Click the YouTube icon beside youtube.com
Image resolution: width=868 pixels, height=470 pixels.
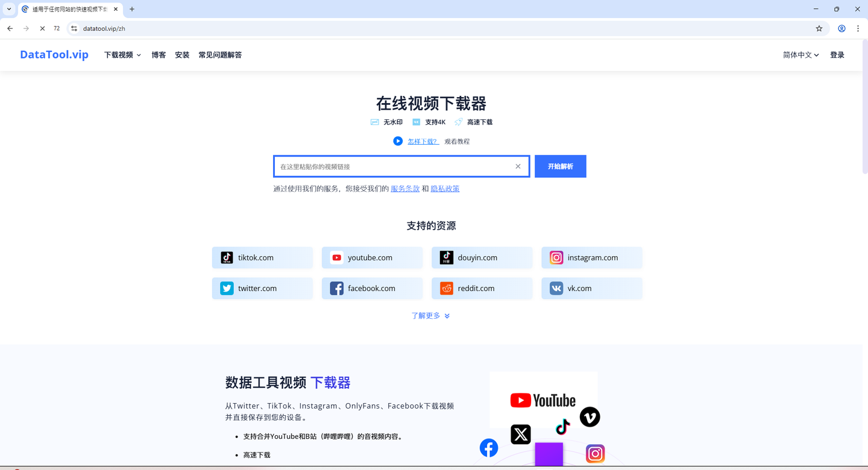pyautogui.click(x=337, y=258)
